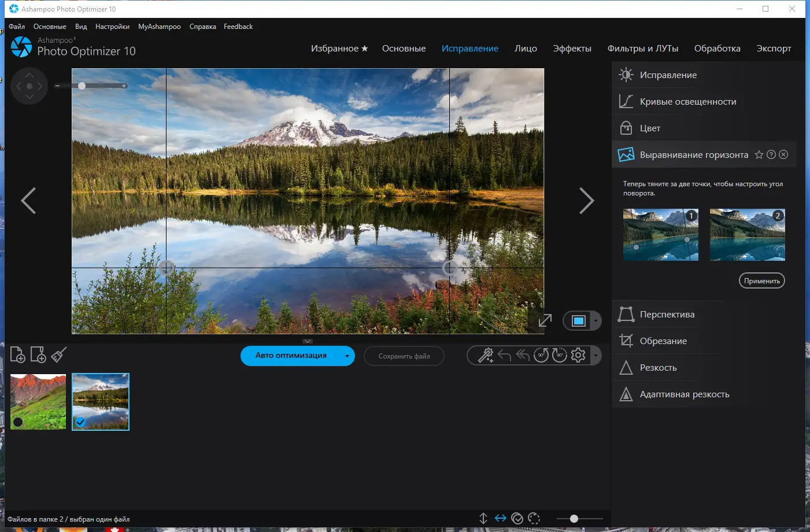
Task: Click the Применить button
Action: (x=761, y=281)
